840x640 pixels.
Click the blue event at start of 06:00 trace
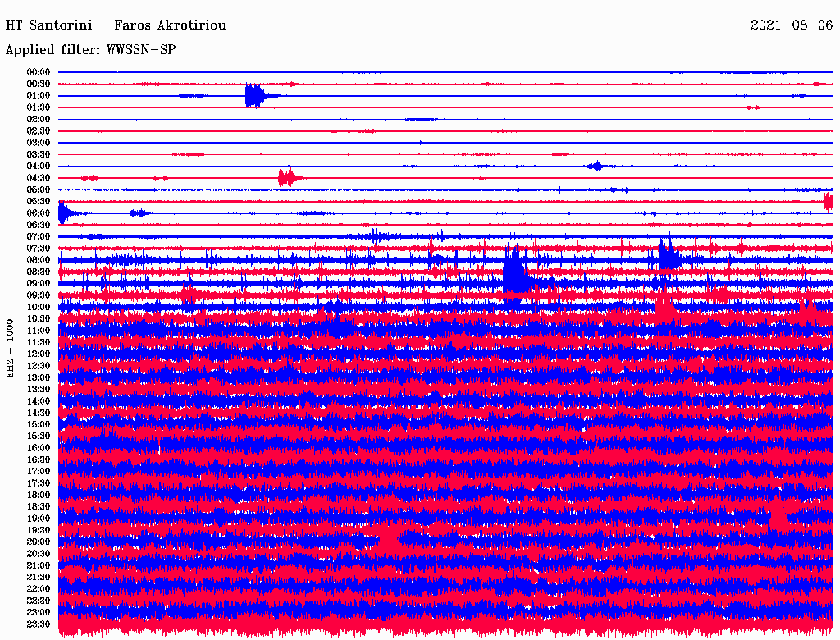point(64,213)
